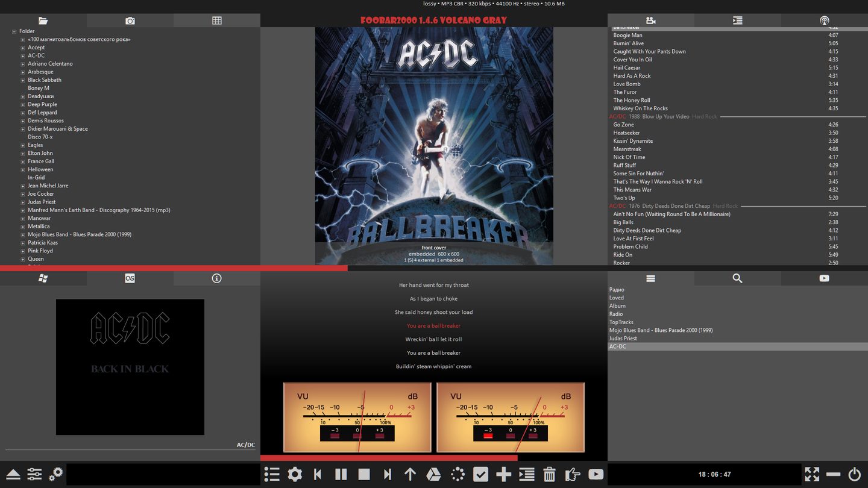The height and width of the screenshot is (488, 868).
Task: Expand the AC-DC folder node
Action: click(x=23, y=55)
